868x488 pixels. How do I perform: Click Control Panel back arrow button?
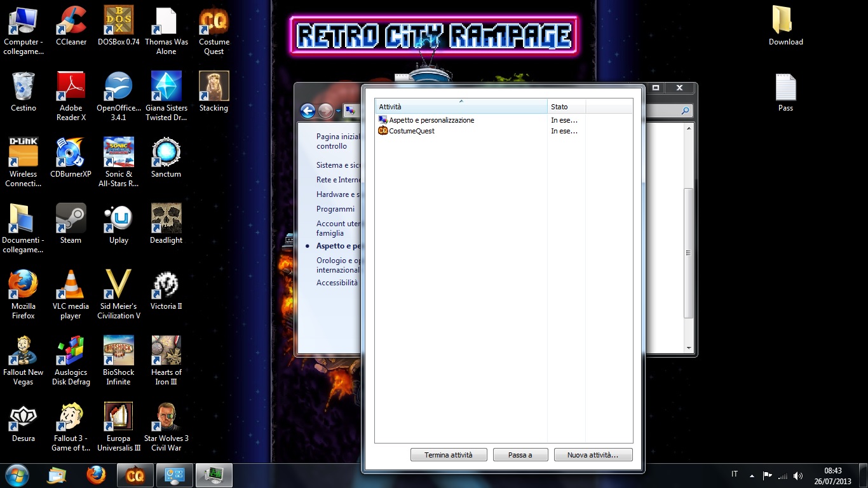(x=308, y=111)
